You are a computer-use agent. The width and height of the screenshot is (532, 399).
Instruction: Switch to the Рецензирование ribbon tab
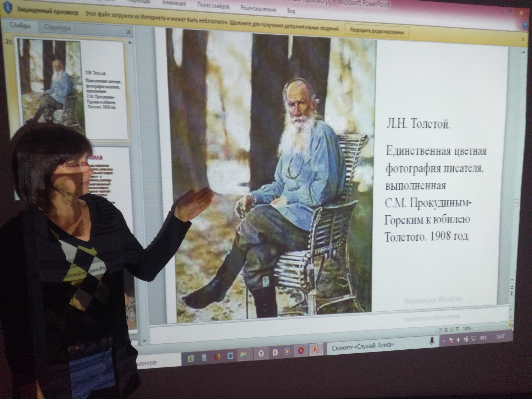coord(258,9)
